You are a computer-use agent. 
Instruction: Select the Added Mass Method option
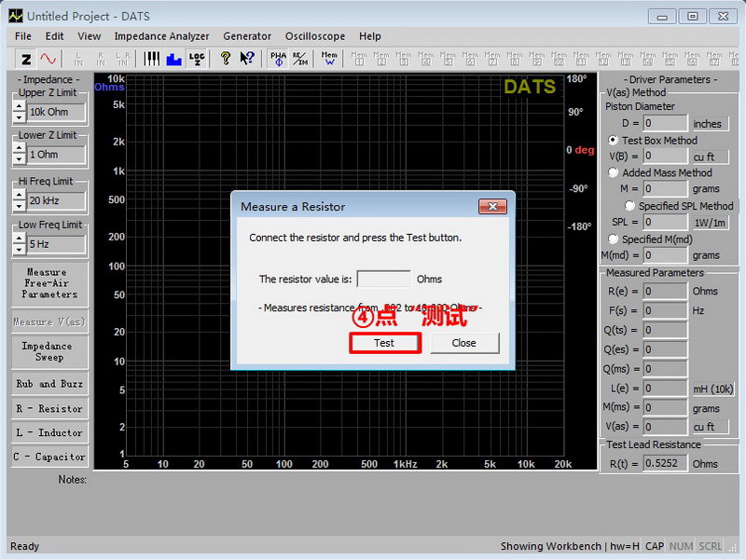(x=614, y=172)
